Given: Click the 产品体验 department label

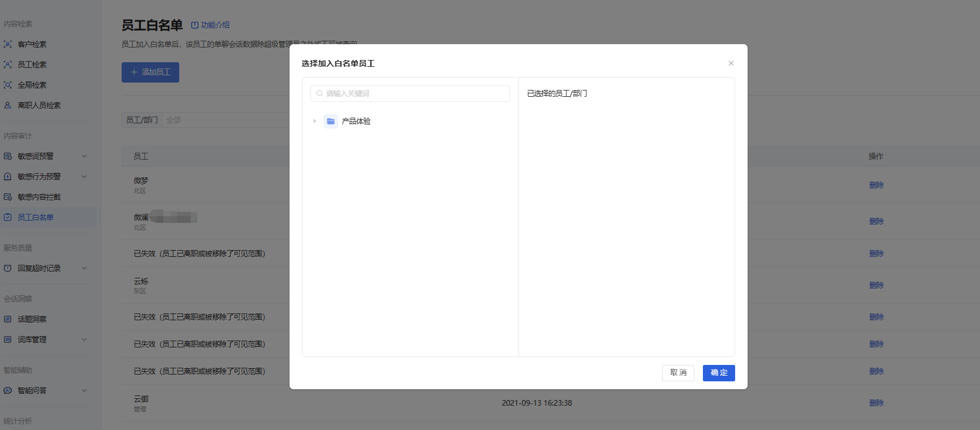Looking at the screenshot, I should point(356,121).
